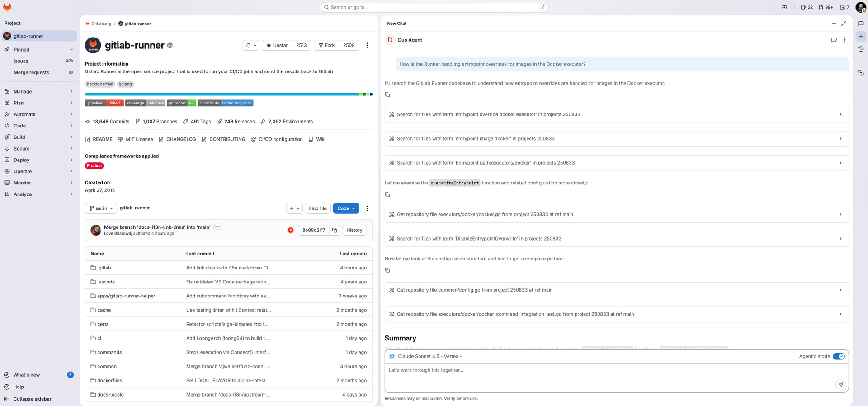
Task: Open the CHANGELOG link
Action: tap(177, 139)
